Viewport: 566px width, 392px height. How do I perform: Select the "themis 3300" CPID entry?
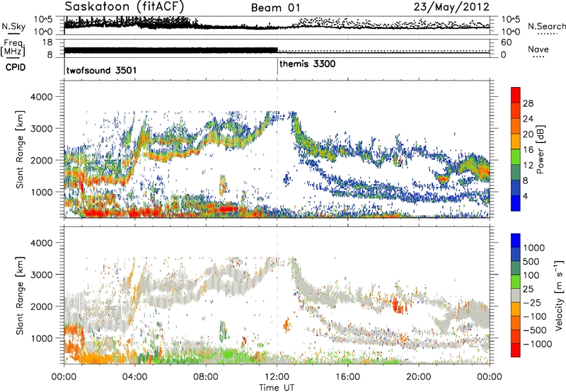[307, 64]
